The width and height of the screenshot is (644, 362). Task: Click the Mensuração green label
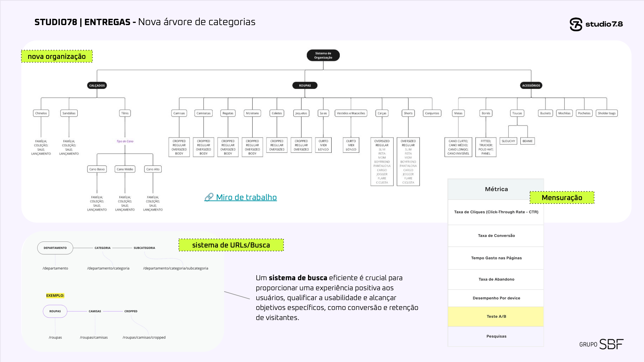[x=562, y=197]
